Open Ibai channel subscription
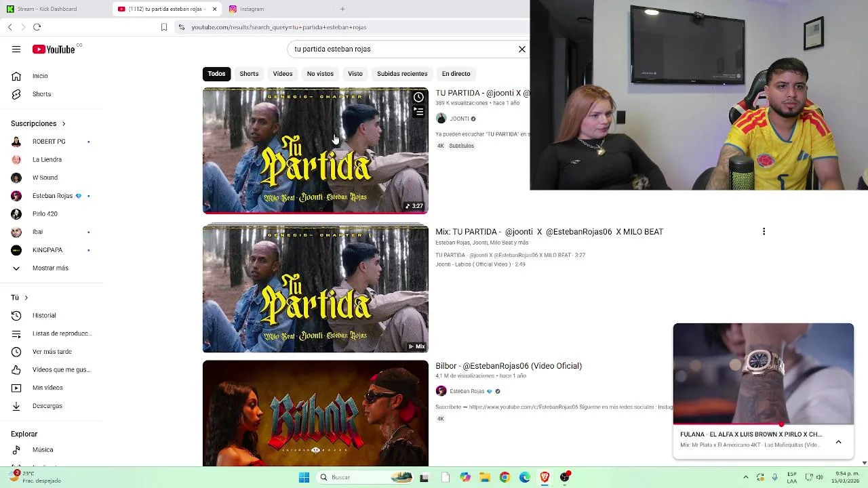This screenshot has width=868, height=488. [37, 232]
